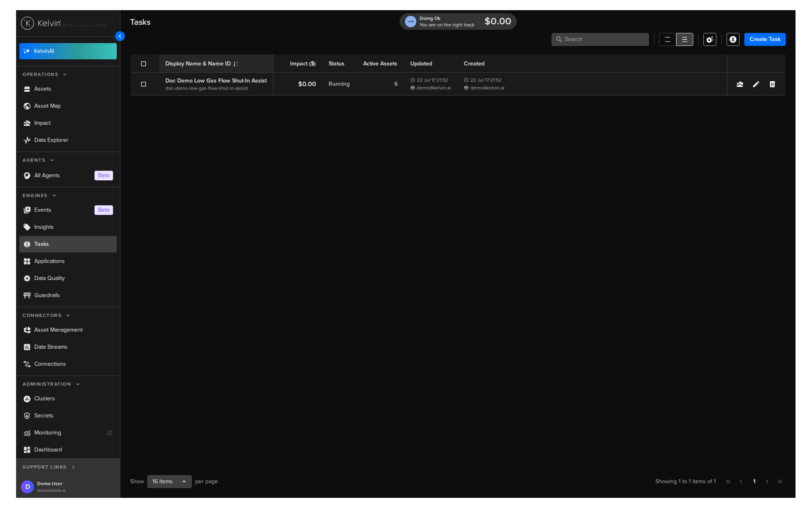Click the Status column header
Image resolution: width=812 pixels, height=508 pixels.
coord(336,64)
